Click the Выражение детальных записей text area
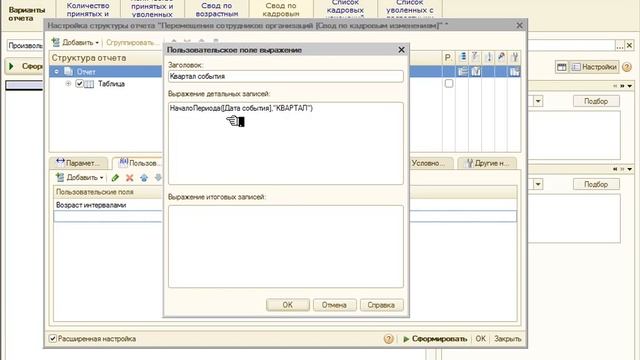640x360 pixels. pos(286,143)
